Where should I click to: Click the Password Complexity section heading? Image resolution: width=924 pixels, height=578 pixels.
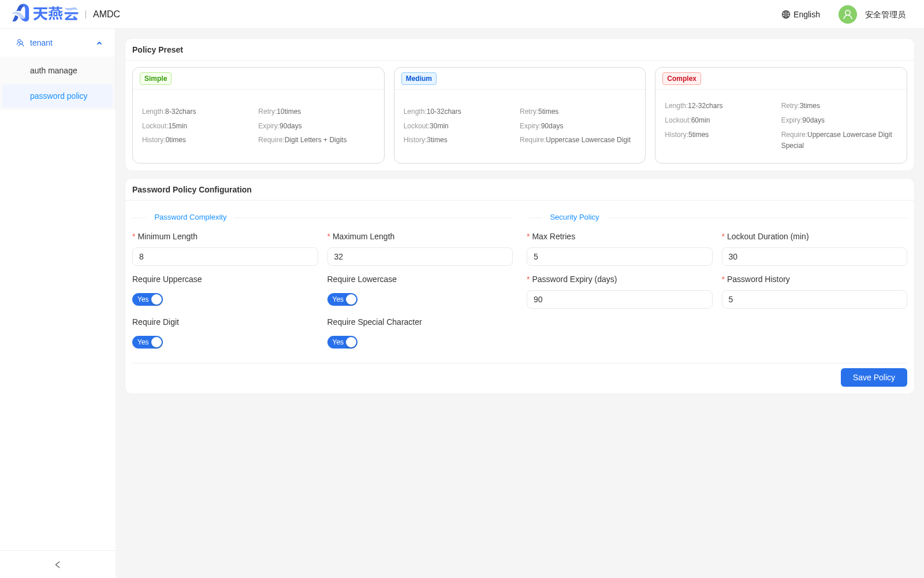191,217
